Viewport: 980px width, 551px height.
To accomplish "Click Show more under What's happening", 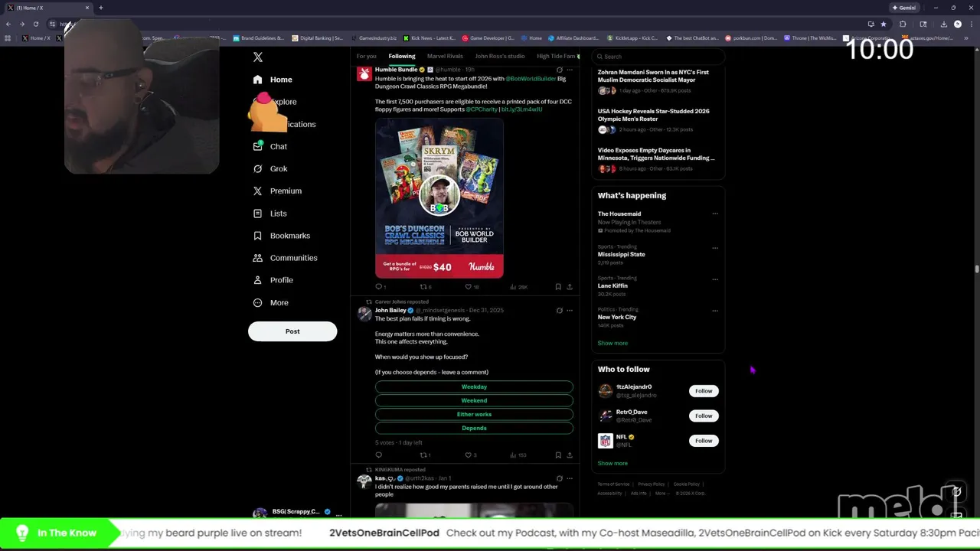I will (612, 343).
